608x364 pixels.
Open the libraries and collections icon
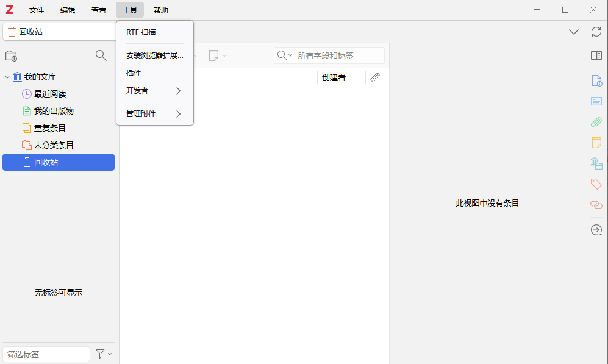[x=596, y=163]
